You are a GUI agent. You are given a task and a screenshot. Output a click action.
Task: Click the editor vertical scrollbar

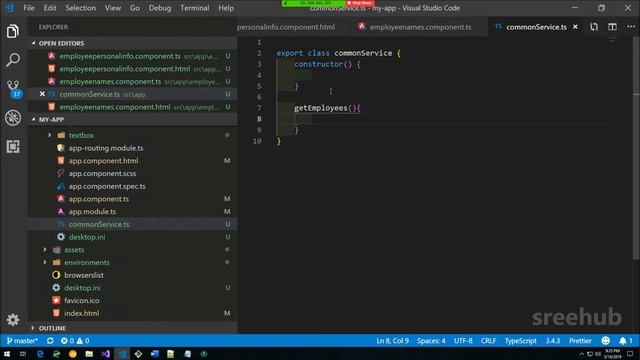636,147
